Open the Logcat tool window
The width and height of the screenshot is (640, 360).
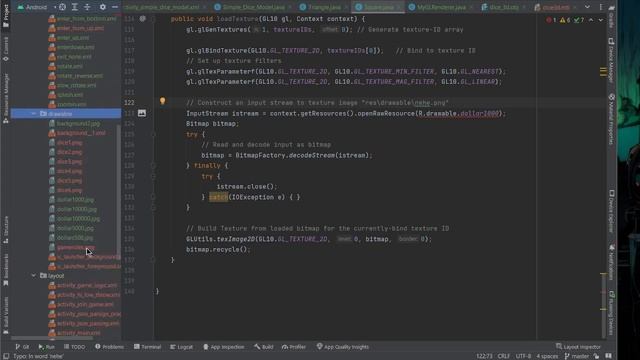[x=181, y=347]
